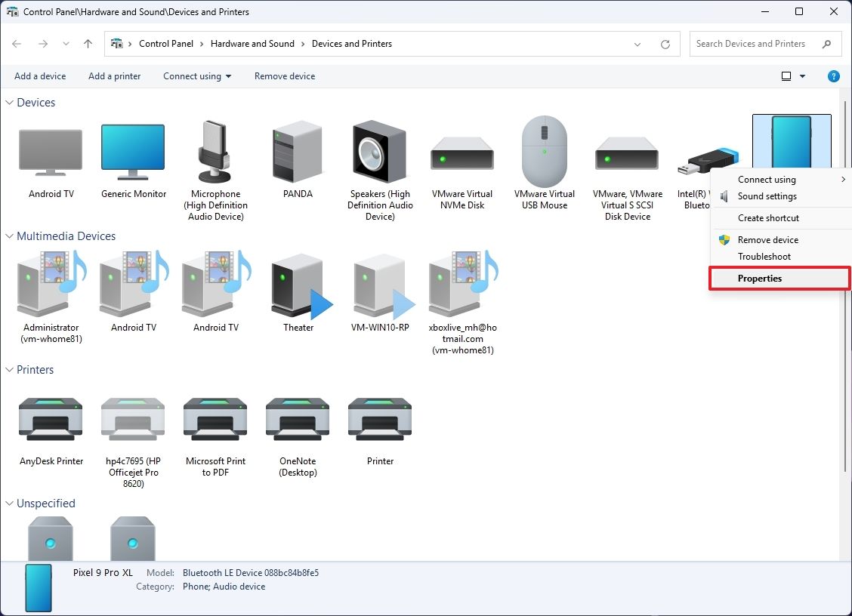
Task: Click the Search Devices and Printers field
Action: [755, 44]
